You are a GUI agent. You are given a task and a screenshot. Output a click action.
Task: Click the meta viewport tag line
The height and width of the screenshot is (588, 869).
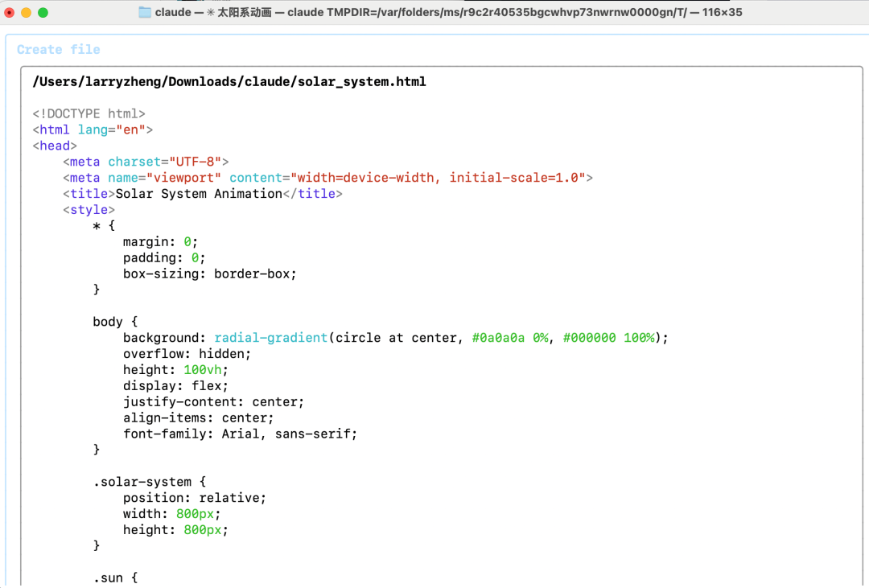point(327,178)
